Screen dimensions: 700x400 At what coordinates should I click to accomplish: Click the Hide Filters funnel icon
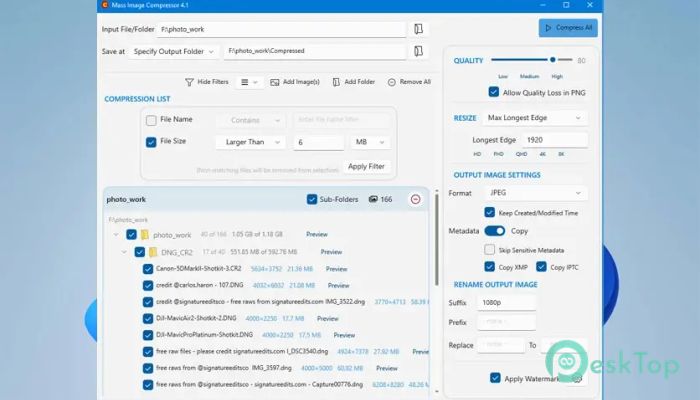(189, 82)
